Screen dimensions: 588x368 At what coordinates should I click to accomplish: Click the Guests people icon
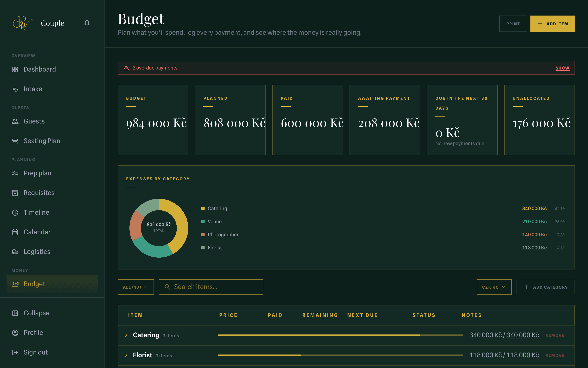click(x=15, y=121)
